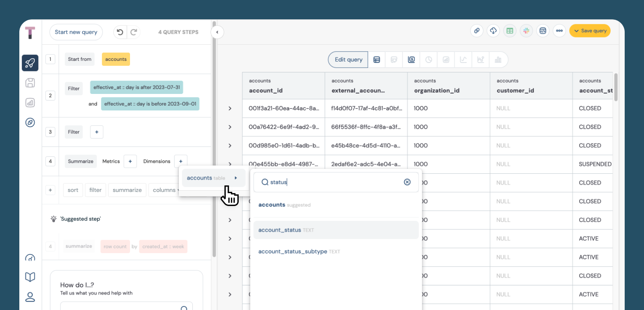Viewport: 644px width, 310px height.
Task: Switch to pie chart view
Action: [429, 60]
